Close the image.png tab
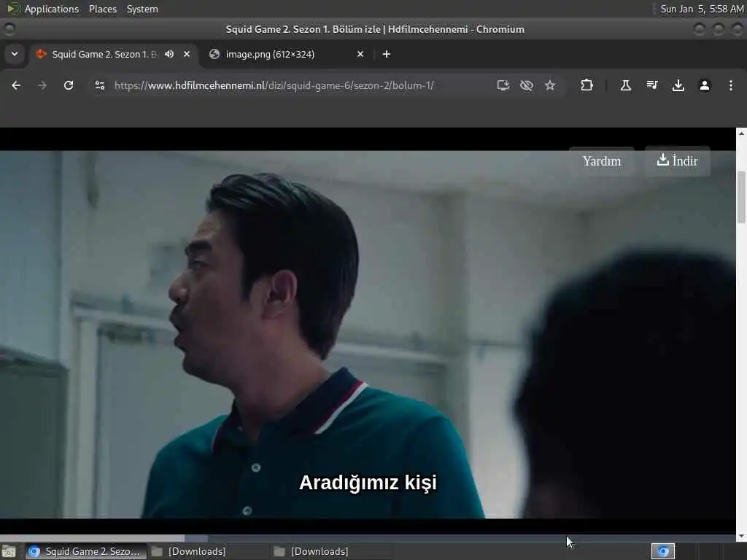 click(360, 54)
